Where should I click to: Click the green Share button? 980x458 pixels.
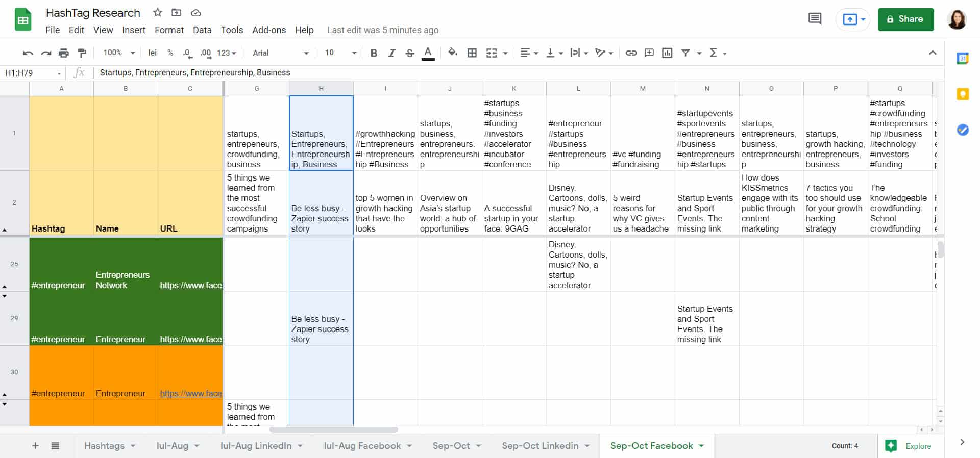905,19
